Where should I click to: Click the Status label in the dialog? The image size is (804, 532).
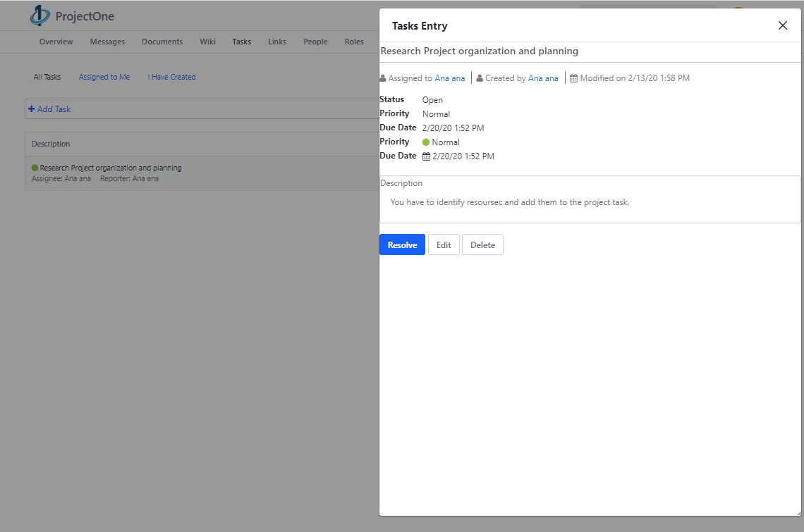(x=391, y=99)
